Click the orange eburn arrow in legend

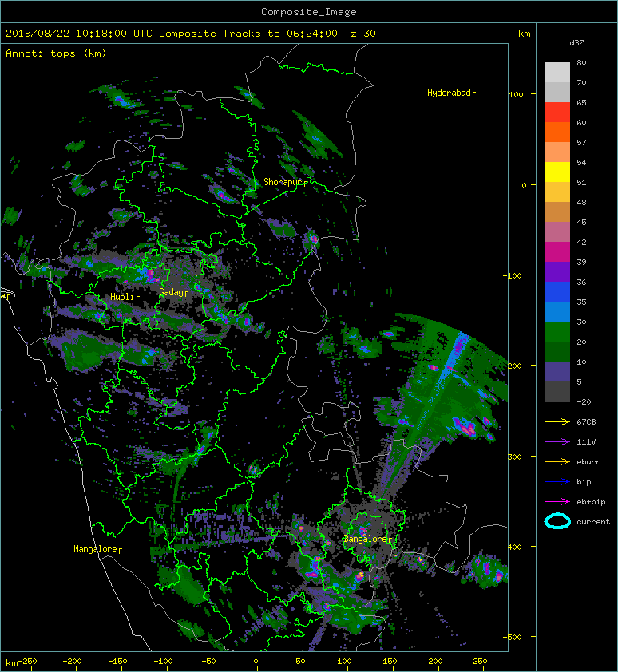click(557, 462)
